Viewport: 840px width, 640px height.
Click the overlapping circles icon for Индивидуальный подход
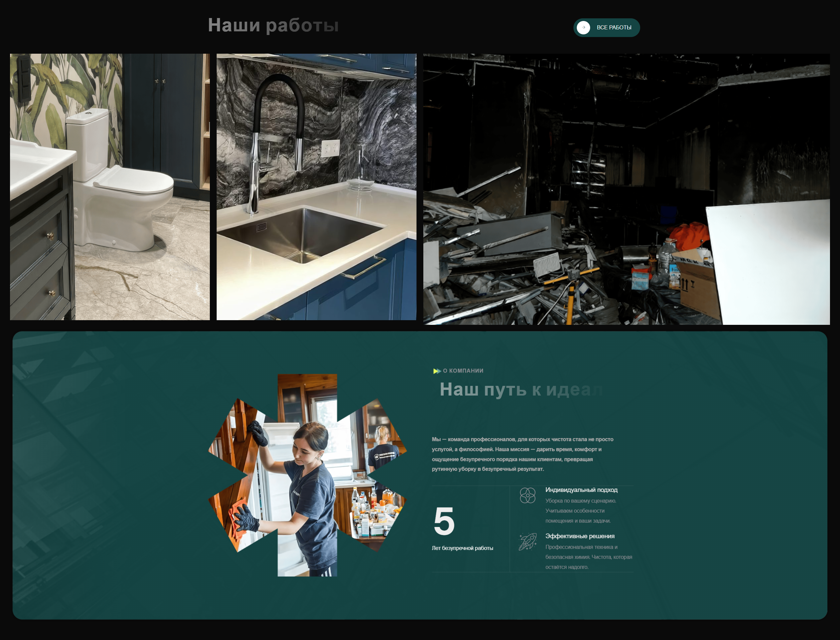528,496
